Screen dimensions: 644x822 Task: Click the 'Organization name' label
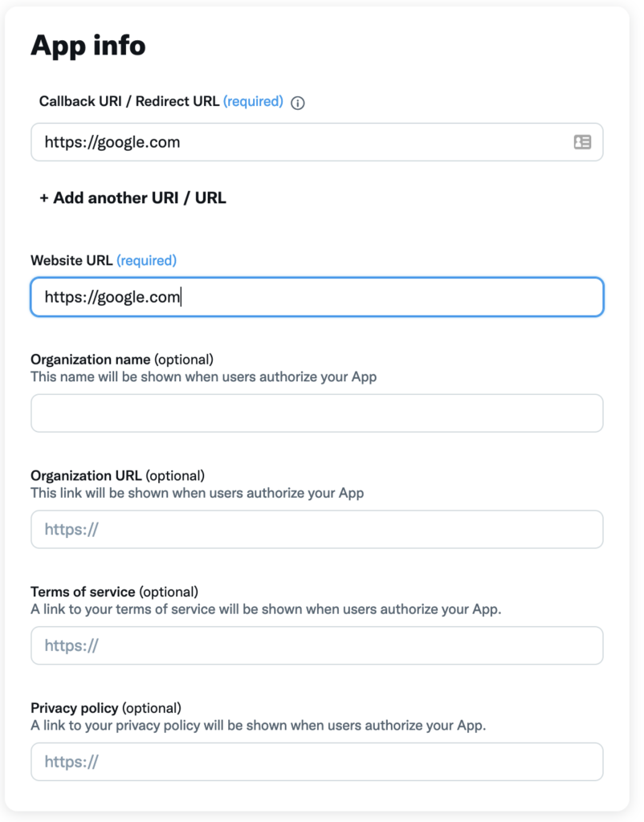tap(90, 359)
